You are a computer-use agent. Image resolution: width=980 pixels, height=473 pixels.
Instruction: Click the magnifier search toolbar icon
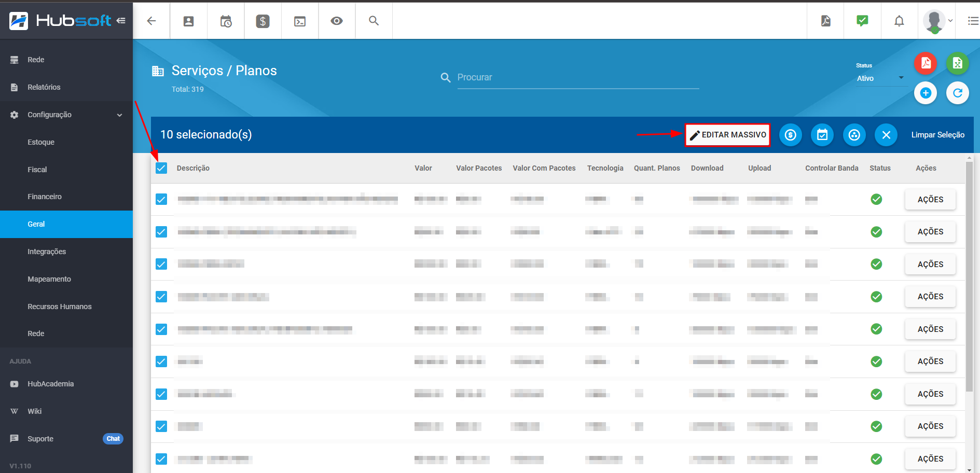[x=374, y=21]
